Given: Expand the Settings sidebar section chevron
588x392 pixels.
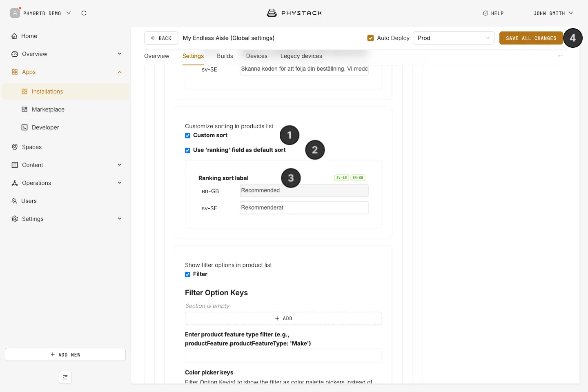Looking at the screenshot, I should pyautogui.click(x=120, y=218).
